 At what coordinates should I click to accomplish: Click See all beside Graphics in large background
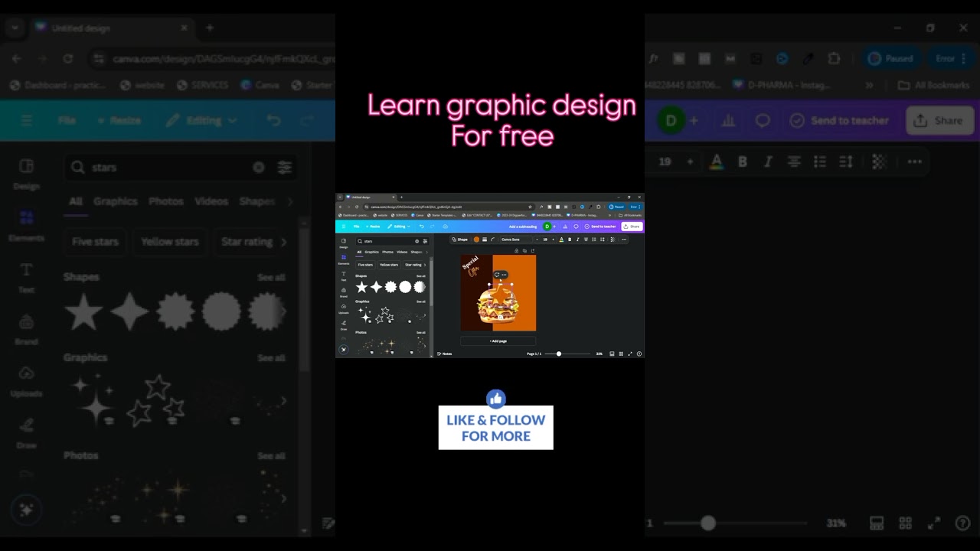[271, 357]
